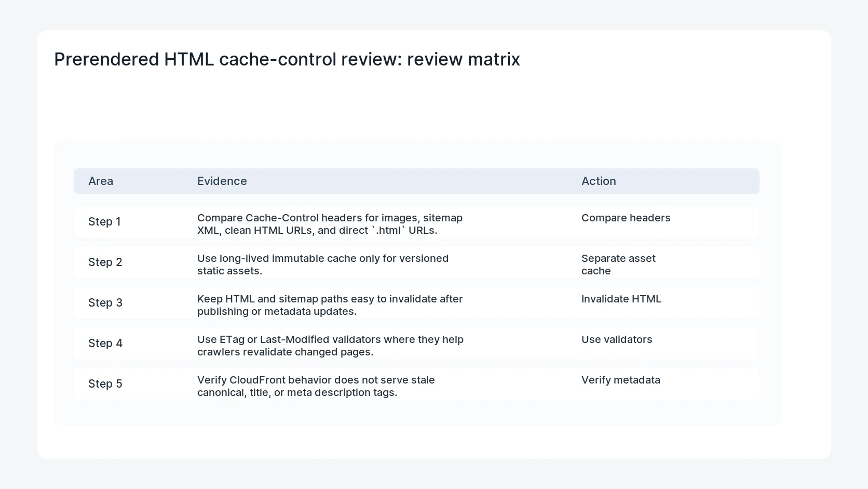
Task: Click the 'Action' column header
Action: 599,181
